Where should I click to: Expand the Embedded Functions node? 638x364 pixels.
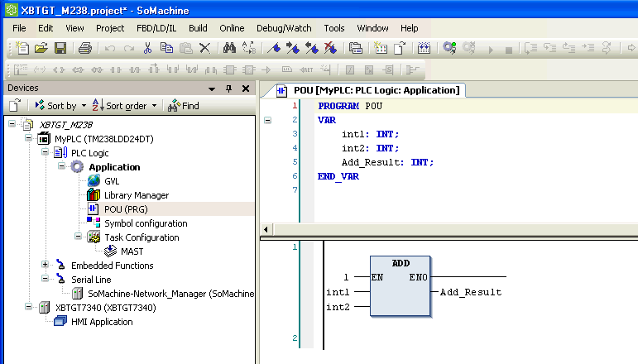46,265
